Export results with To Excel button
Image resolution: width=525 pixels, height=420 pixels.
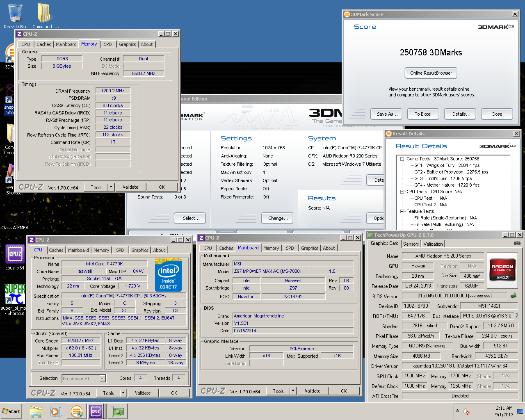click(x=423, y=114)
